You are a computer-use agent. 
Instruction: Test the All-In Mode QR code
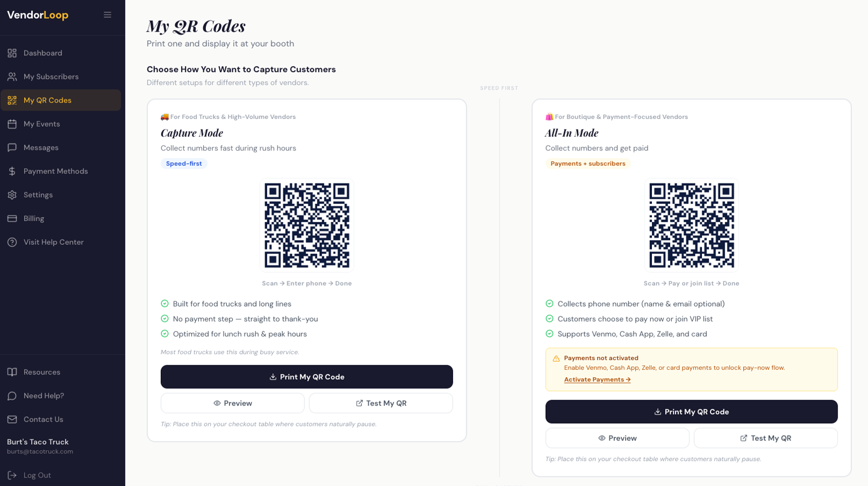coord(765,438)
